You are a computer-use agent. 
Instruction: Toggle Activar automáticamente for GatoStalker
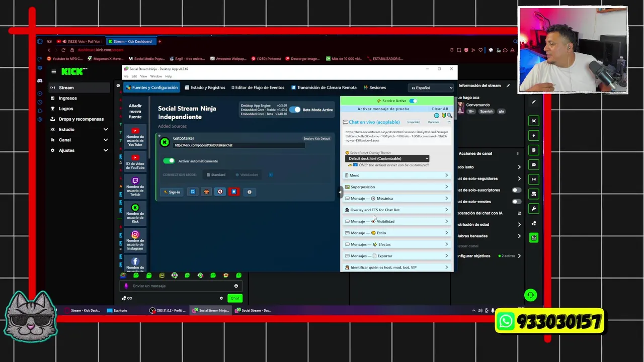pos(169,161)
